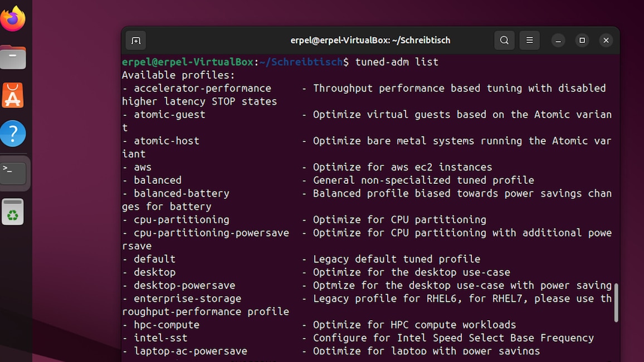Click the prompt text 'erpel@erpel-VirtualBox'
Screen dimensions: 644x362
[x=188, y=62]
